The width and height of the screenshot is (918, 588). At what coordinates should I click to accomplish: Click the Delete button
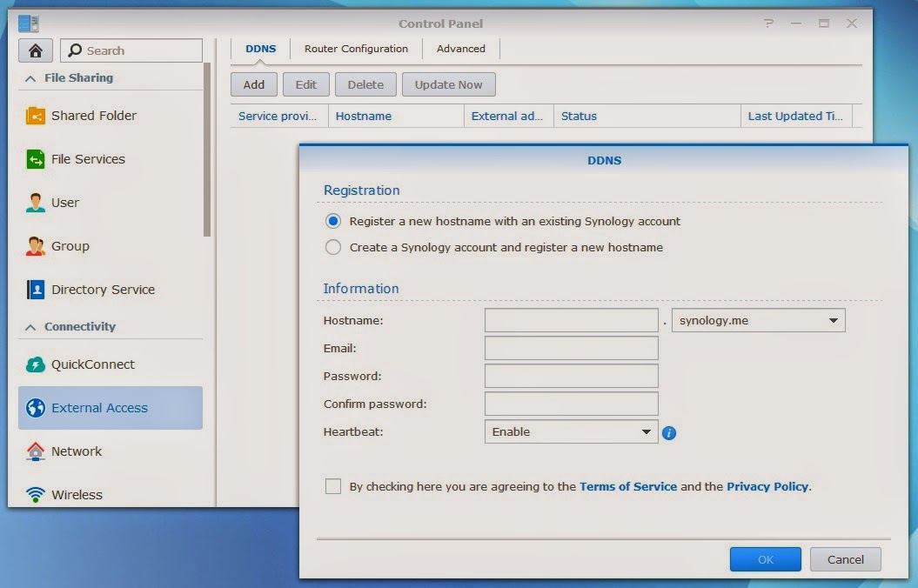tap(366, 85)
